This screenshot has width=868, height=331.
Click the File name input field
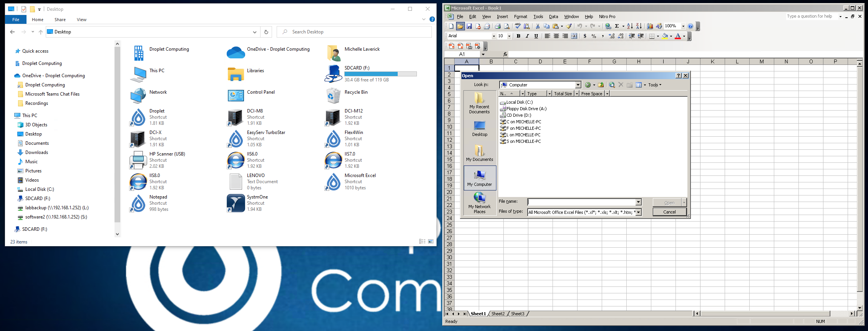click(x=582, y=202)
